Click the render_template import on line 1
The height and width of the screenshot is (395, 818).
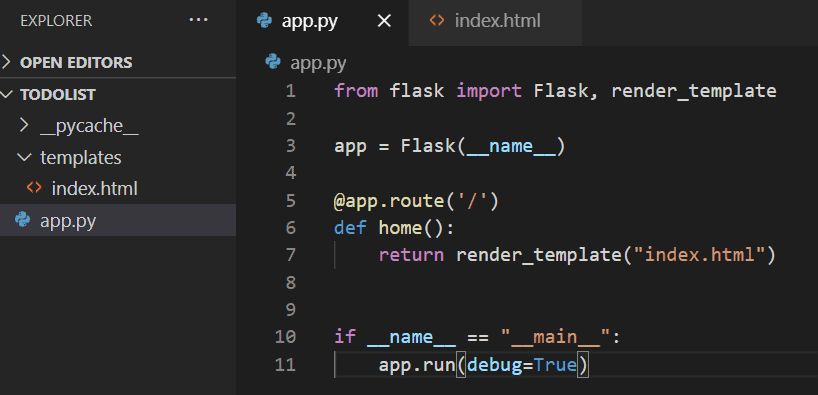[694, 91]
